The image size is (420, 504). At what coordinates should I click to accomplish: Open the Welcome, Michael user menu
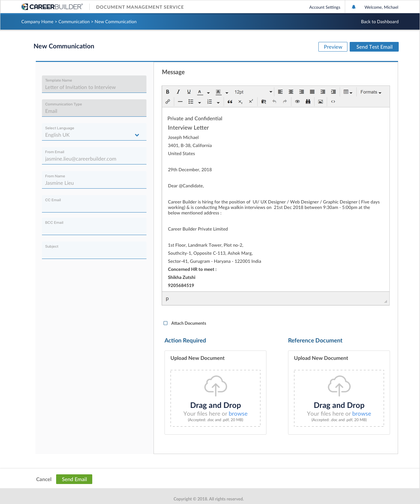click(x=381, y=7)
